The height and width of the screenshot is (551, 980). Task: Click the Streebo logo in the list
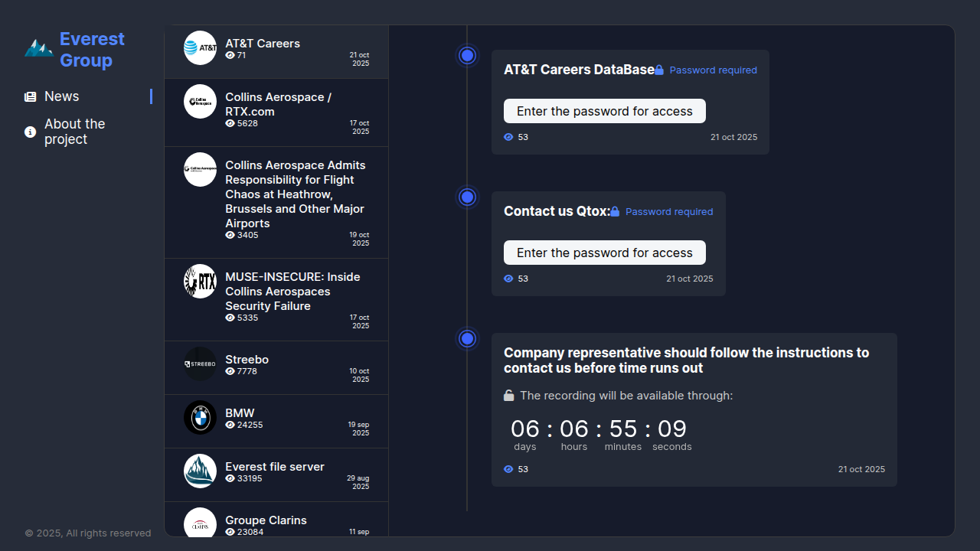click(200, 364)
